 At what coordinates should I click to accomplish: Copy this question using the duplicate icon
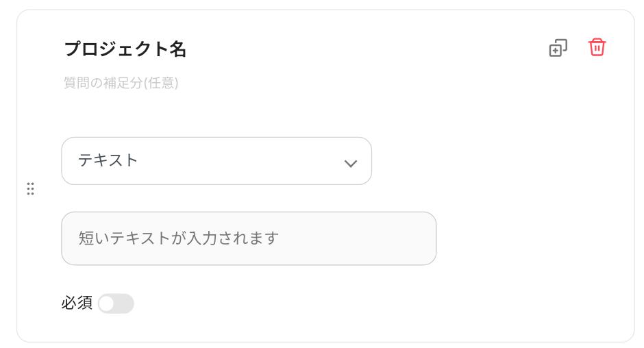pyautogui.click(x=558, y=48)
